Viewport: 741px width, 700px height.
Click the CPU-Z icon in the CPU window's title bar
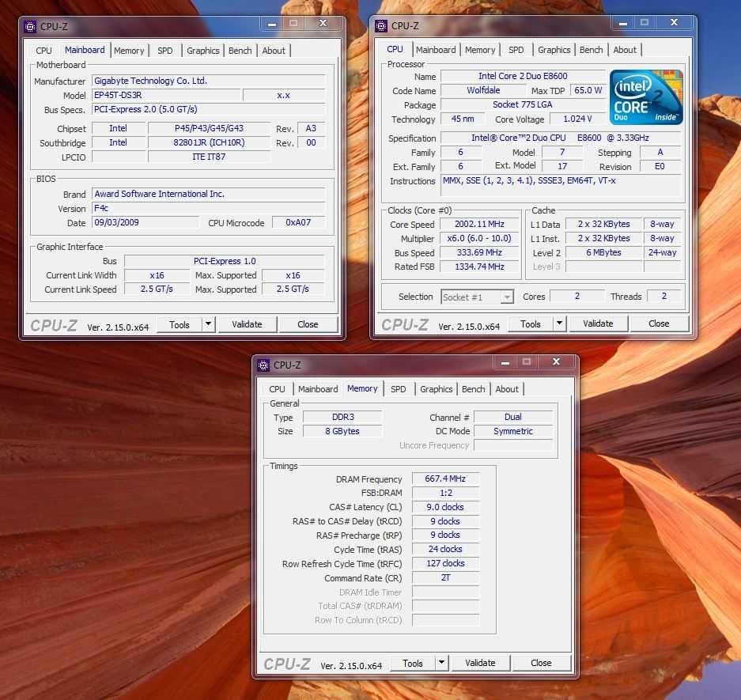pos(381,25)
